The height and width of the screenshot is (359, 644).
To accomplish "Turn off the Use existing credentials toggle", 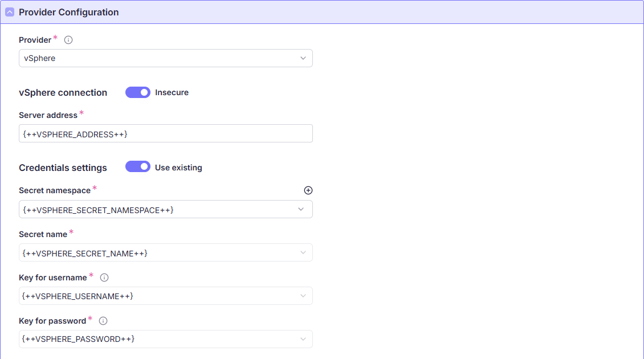I will pyautogui.click(x=138, y=168).
